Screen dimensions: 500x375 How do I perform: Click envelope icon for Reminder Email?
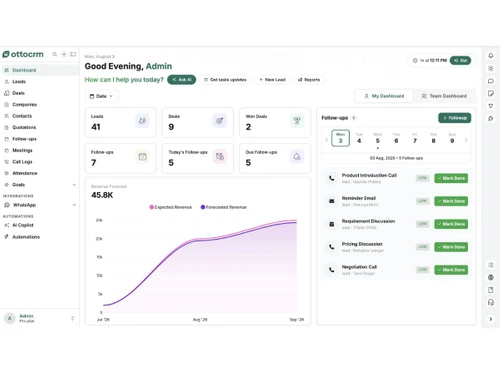(332, 201)
